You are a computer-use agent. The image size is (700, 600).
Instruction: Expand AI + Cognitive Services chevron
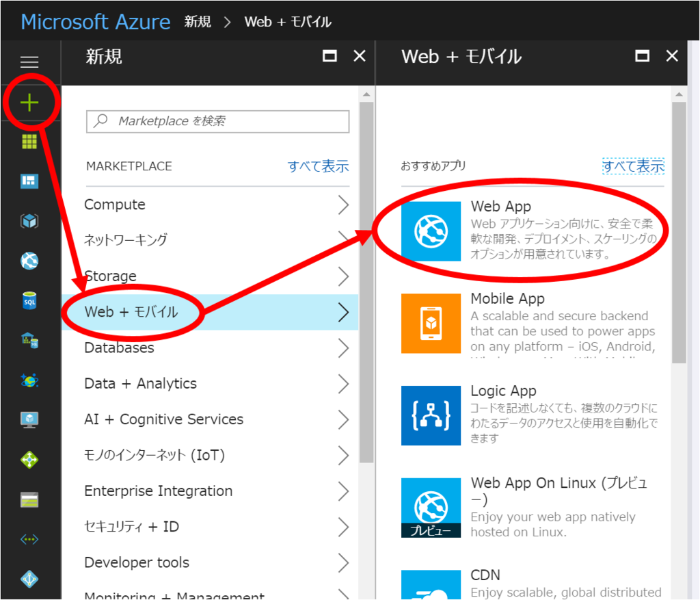pyautogui.click(x=343, y=419)
